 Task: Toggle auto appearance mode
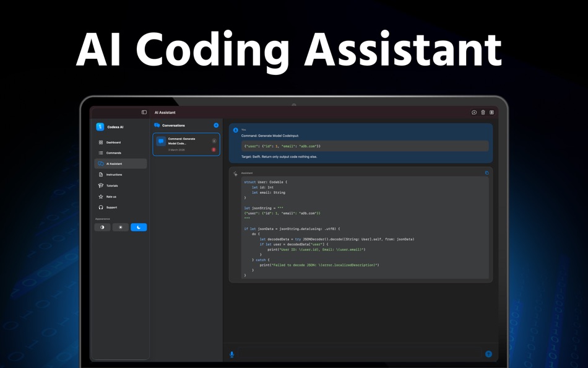point(102,227)
